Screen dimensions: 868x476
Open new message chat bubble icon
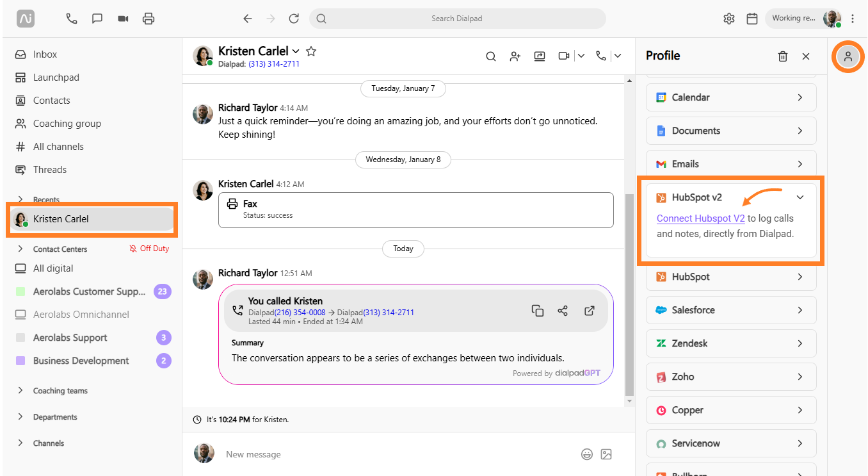point(97,19)
